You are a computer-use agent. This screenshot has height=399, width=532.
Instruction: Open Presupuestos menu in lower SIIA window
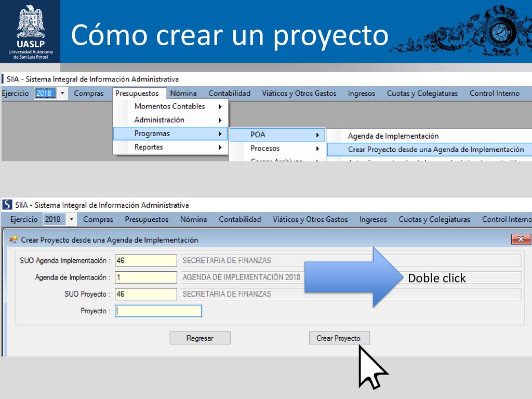(147, 220)
